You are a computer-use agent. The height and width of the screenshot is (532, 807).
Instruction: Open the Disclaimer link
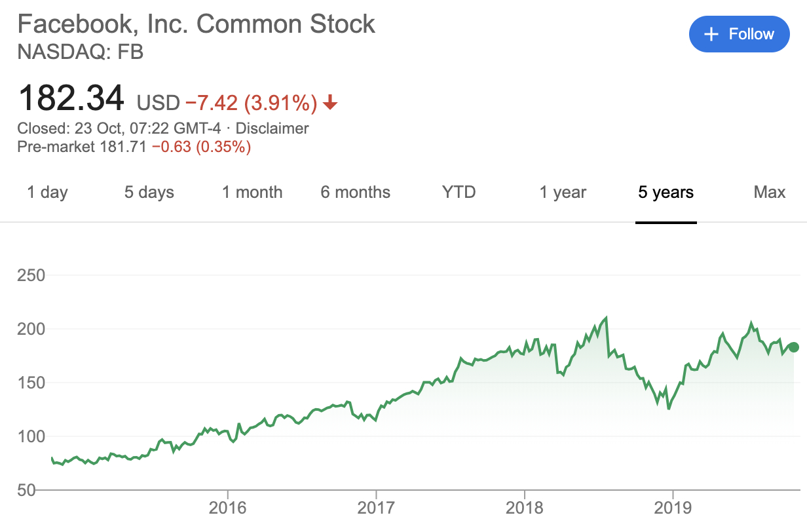[272, 128]
